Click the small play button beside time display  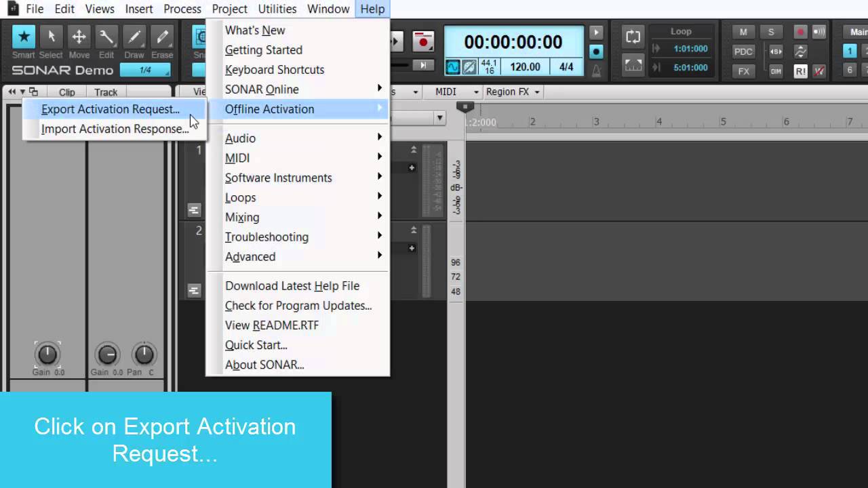(596, 33)
